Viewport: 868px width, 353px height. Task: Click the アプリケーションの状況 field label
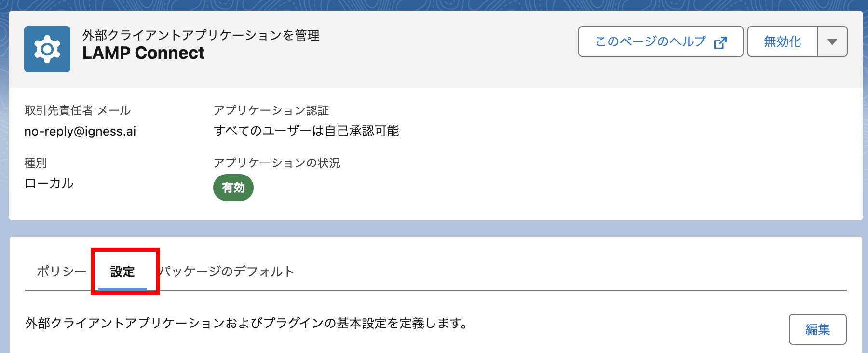click(277, 163)
